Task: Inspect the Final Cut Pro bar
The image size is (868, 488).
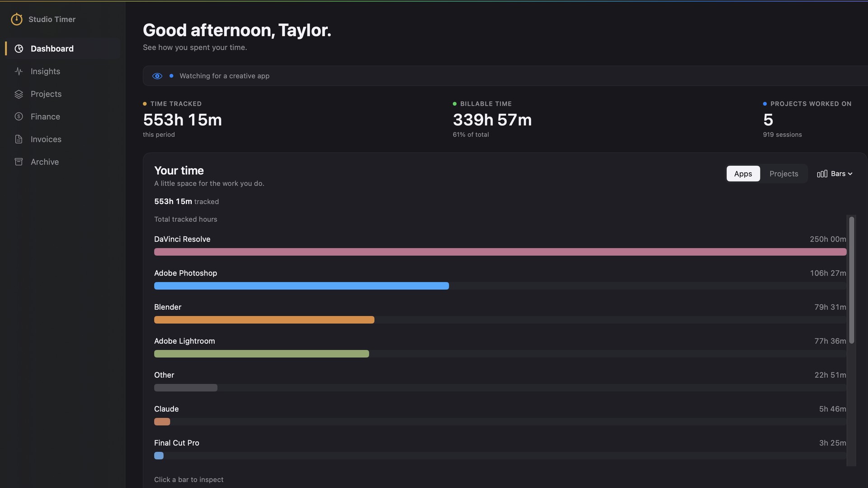Action: (159, 455)
